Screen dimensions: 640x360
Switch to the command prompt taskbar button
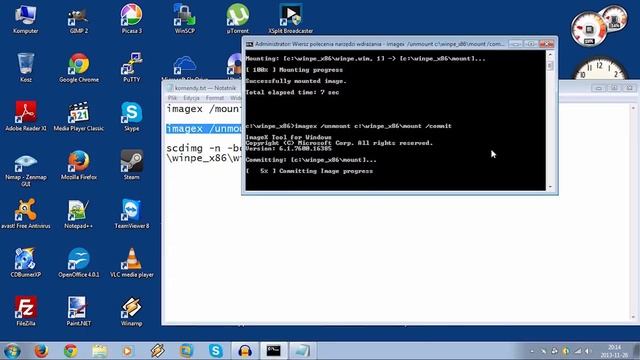tap(273, 351)
